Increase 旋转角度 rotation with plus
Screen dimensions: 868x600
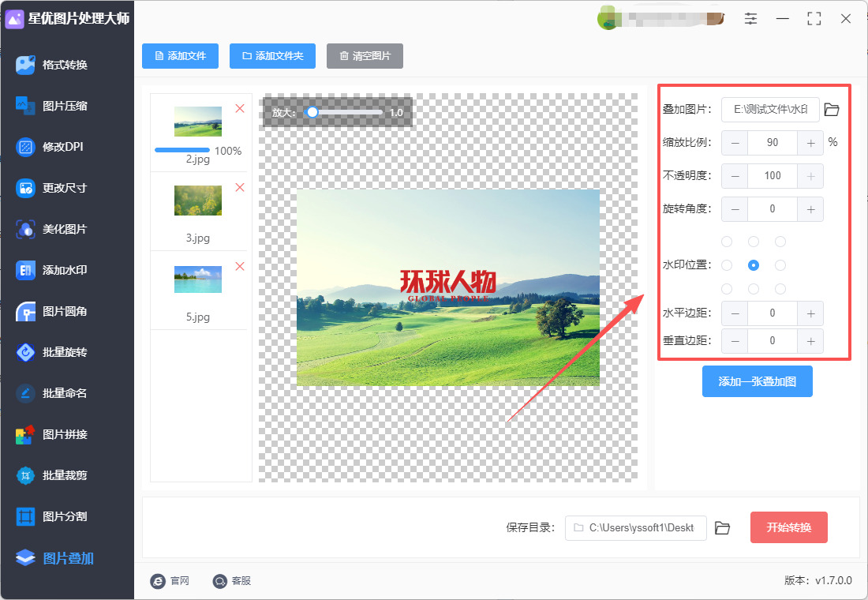(810, 209)
